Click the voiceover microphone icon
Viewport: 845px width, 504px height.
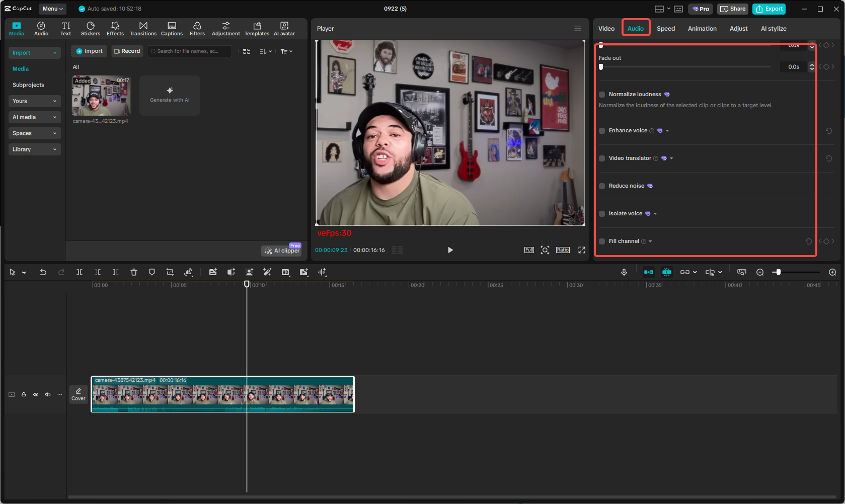pyautogui.click(x=624, y=272)
